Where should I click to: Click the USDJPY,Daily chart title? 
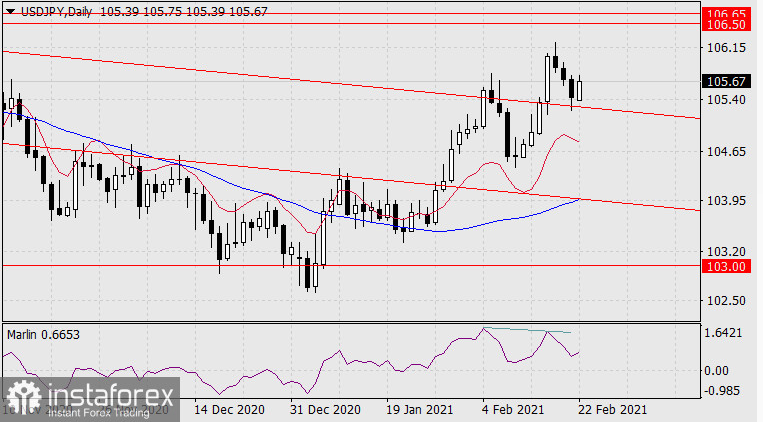pos(56,12)
